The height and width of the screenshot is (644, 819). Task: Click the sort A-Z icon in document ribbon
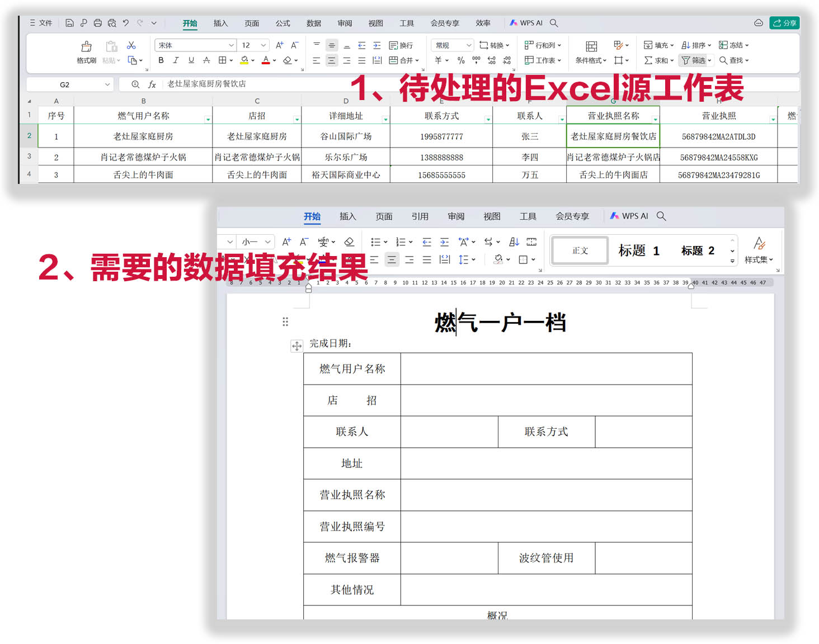coord(514,242)
